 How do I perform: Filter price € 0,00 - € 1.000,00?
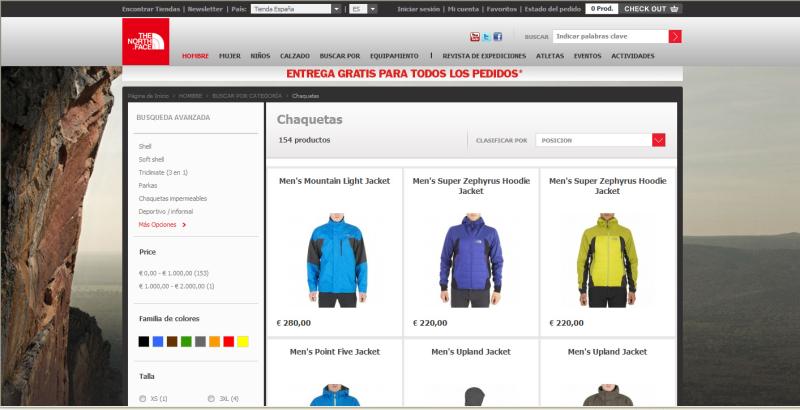(x=173, y=273)
